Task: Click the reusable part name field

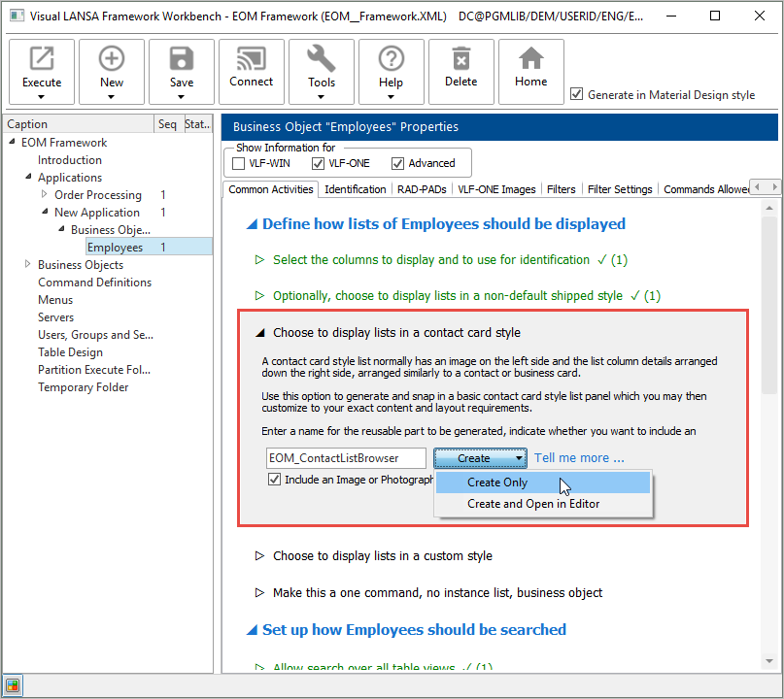Action: coord(346,458)
